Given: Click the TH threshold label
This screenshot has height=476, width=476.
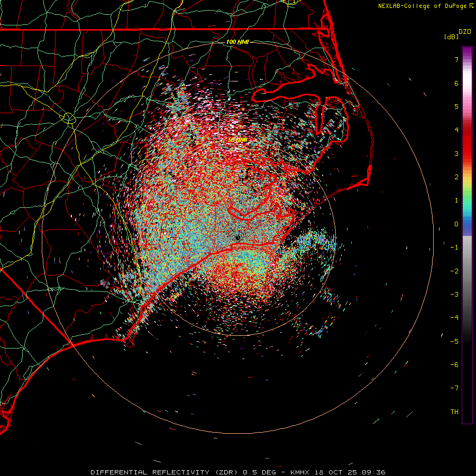Looking at the screenshot, I should 454,412.
